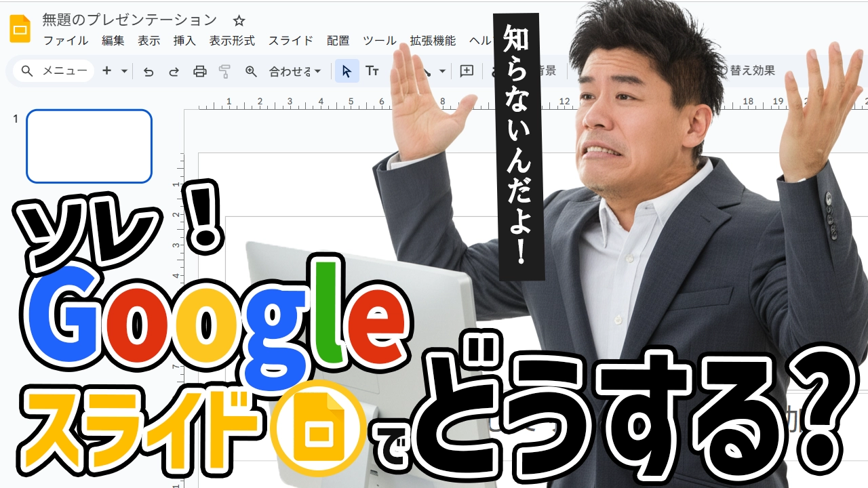Click the Undo arrow icon
Image resolution: width=868 pixels, height=488 pixels.
pos(149,71)
